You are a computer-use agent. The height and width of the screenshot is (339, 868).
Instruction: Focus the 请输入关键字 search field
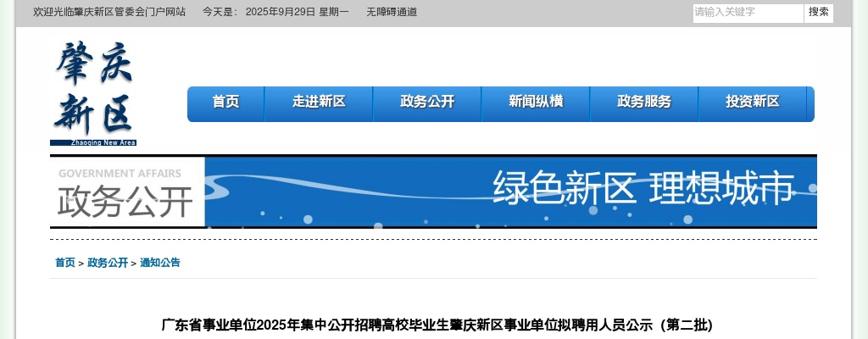tap(747, 13)
